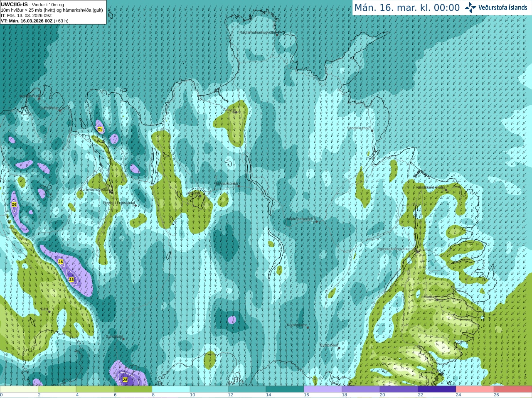Click the legend scale number 24
The image size is (532, 398).
[458, 395]
